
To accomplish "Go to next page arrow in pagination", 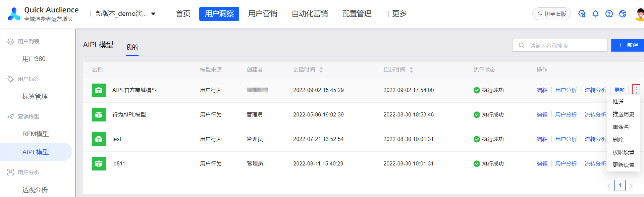I will [631, 186].
